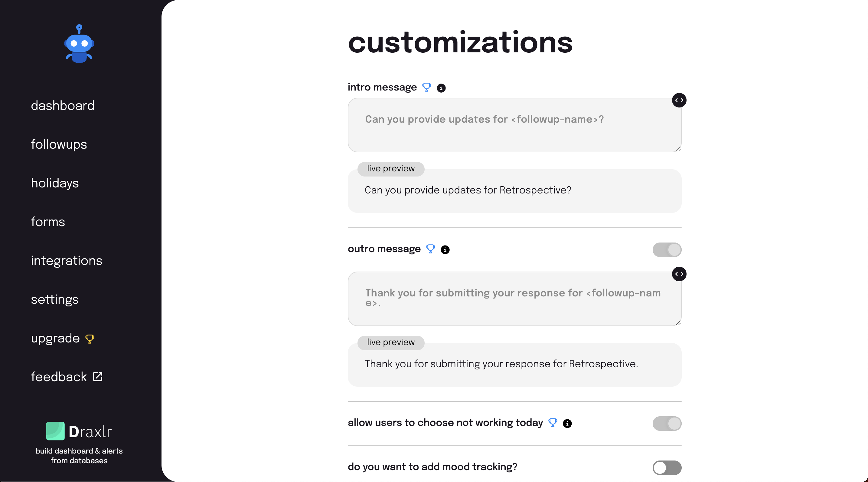Go to the followups page
This screenshot has width=868, height=482.
pos(59,144)
